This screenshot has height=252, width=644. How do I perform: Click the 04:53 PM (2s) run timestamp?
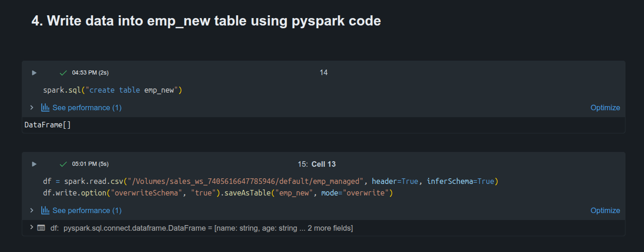(x=90, y=73)
